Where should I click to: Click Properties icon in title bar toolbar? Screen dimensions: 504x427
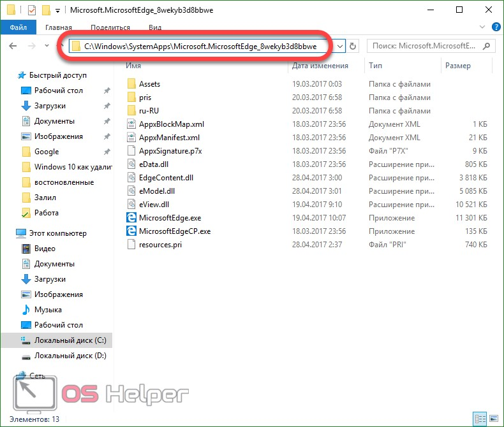(32, 10)
